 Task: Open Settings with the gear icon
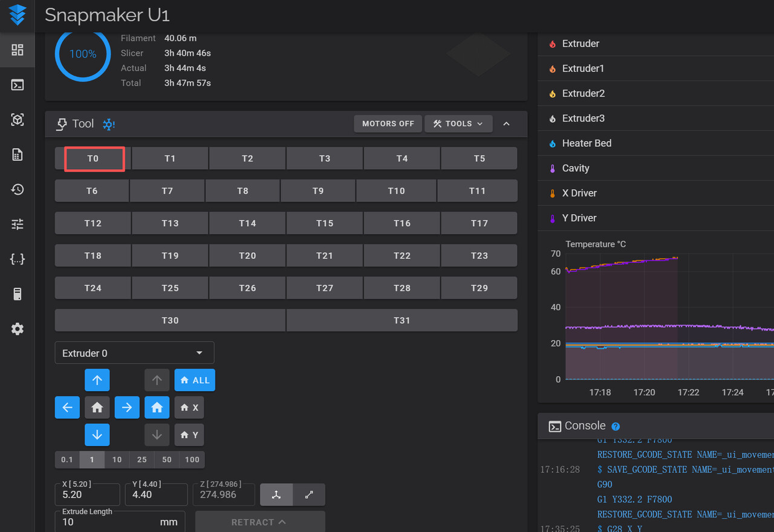tap(18, 329)
